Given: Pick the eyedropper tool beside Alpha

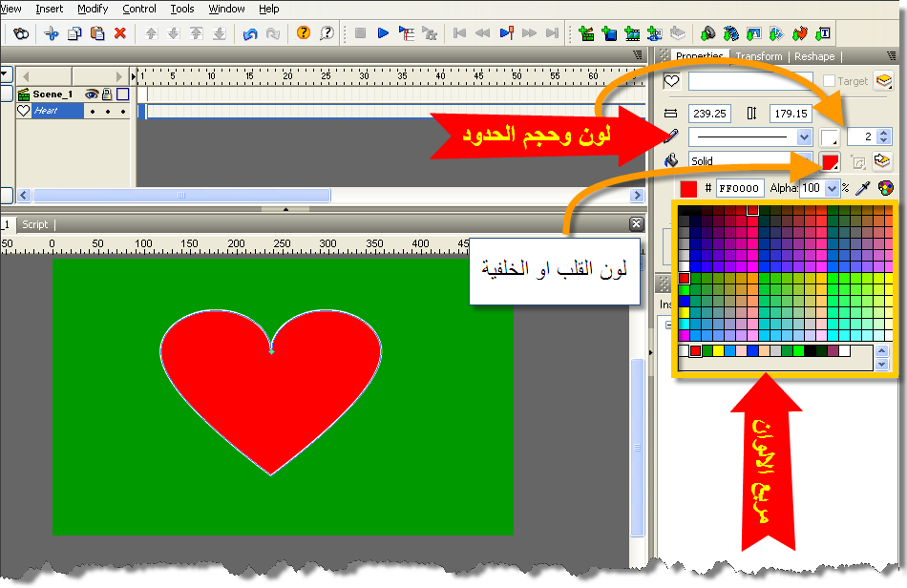Looking at the screenshot, I should click(864, 189).
